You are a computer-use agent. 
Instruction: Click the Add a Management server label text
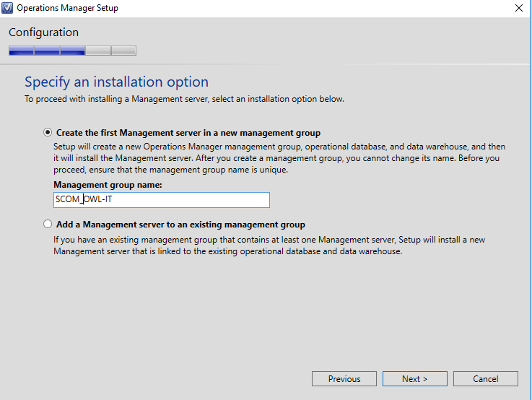click(180, 225)
